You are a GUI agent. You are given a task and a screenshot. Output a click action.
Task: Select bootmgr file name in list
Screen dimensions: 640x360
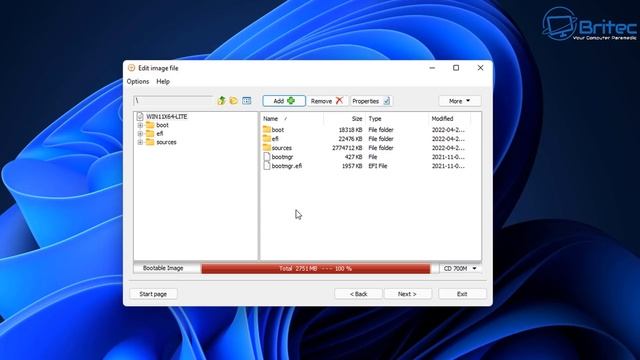282,157
